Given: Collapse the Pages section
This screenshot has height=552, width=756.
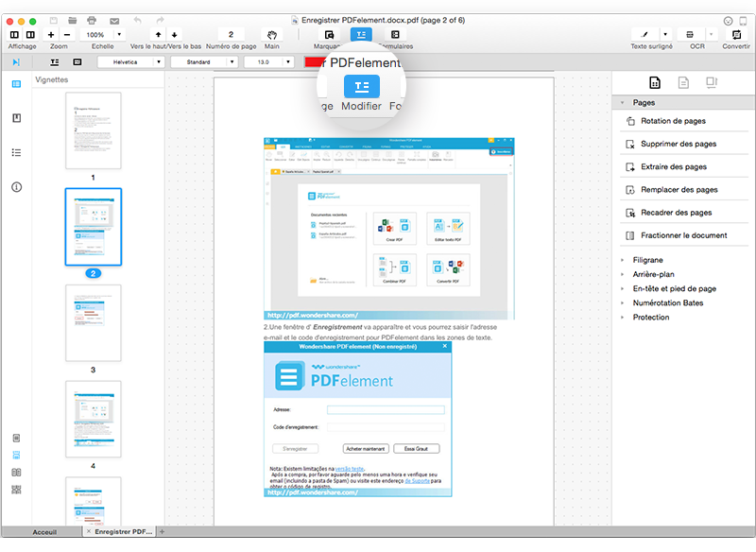Looking at the screenshot, I should coord(623,103).
